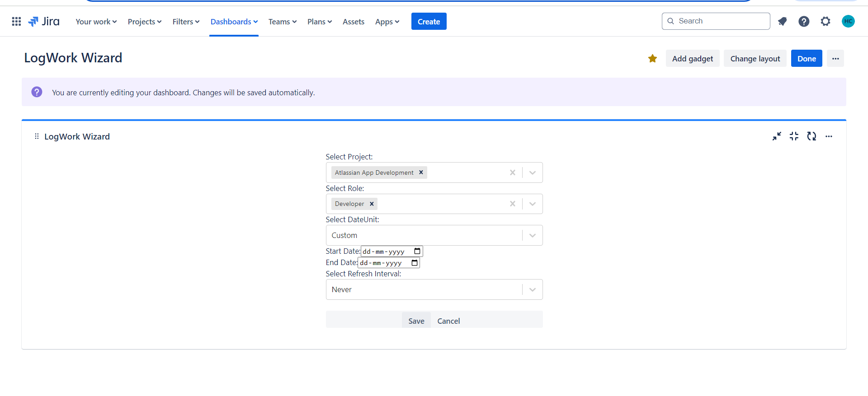
Task: Click the Add gadget button
Action: click(x=692, y=59)
